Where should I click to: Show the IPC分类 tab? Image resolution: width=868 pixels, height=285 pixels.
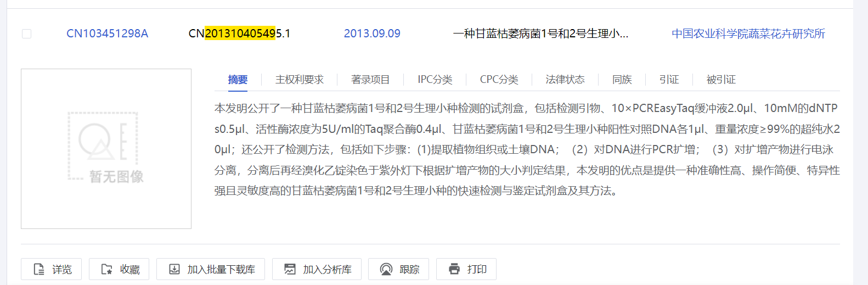click(x=435, y=80)
